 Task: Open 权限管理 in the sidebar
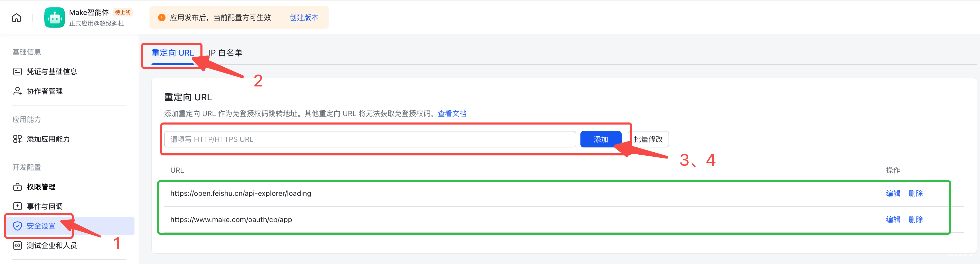(17, 187)
